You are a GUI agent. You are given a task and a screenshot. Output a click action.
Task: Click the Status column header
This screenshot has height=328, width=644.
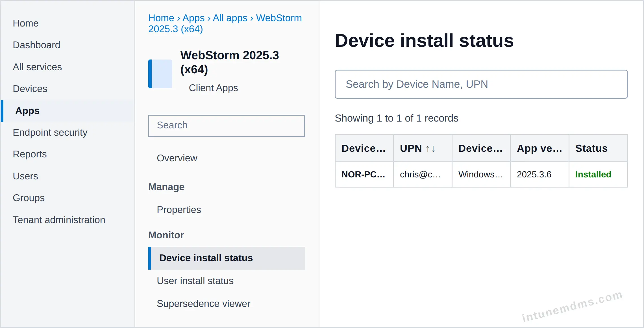pyautogui.click(x=598, y=148)
